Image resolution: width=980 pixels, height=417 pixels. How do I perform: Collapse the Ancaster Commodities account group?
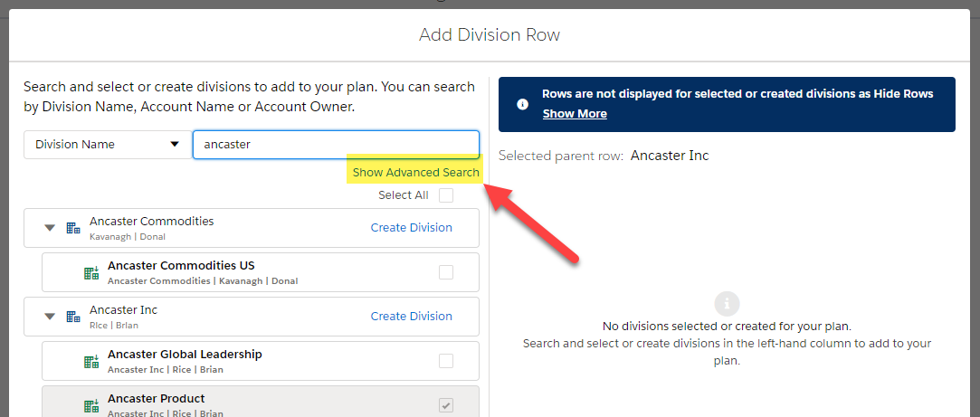pos(50,228)
